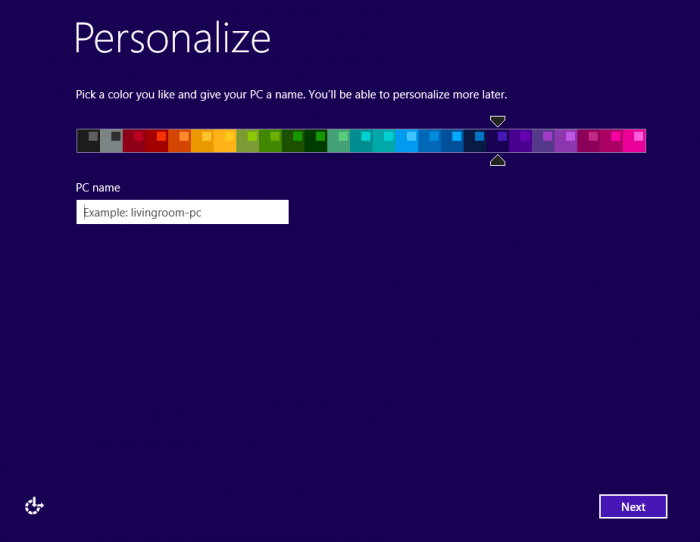Choose the dark crimson swatch next to gray
This screenshot has width=700, height=542.
(x=134, y=141)
